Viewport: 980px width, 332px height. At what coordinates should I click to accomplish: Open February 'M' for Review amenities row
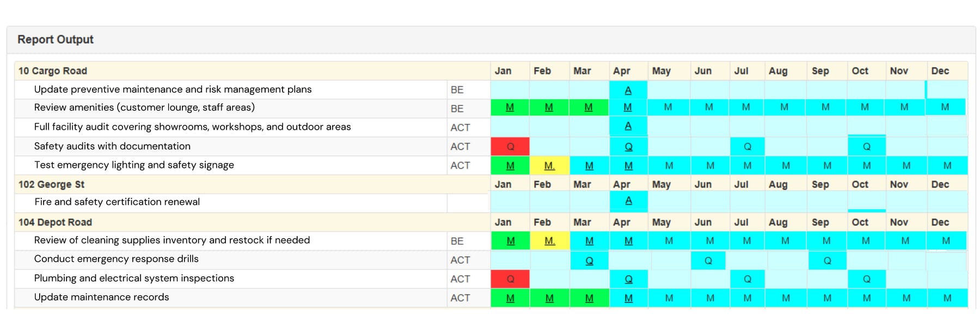point(549,107)
